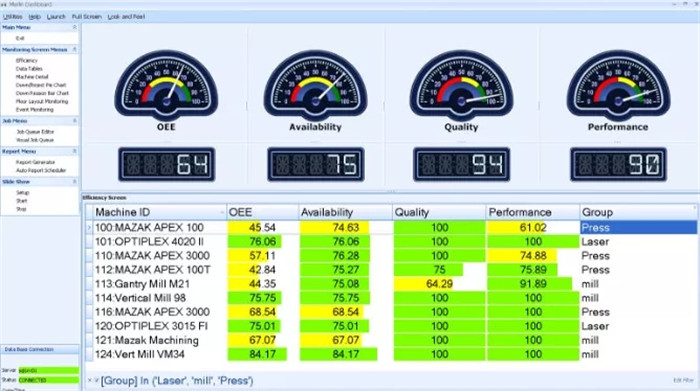Click the Availability digital readout showing 75

[x=316, y=164]
